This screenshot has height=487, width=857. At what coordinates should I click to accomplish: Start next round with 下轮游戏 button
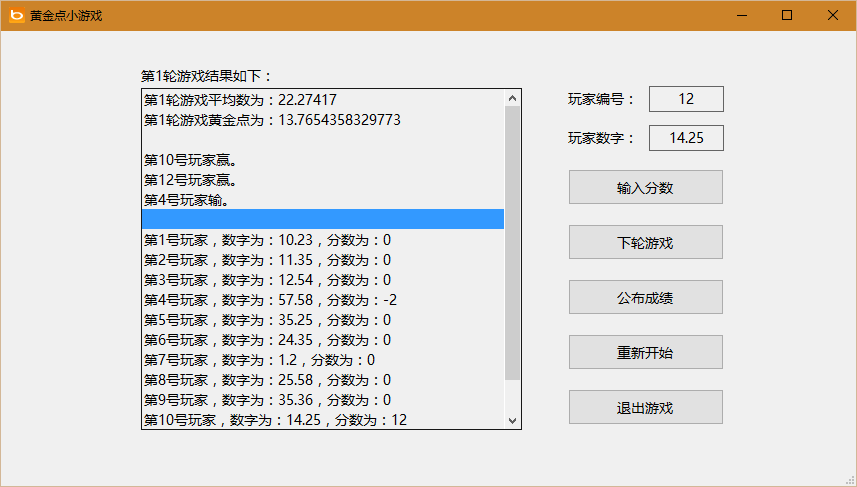[x=645, y=242]
